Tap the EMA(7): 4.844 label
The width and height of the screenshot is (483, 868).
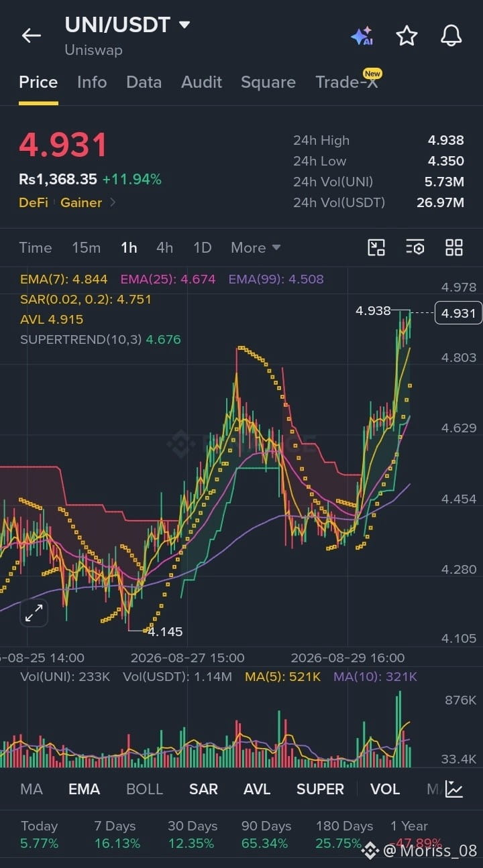coord(64,279)
